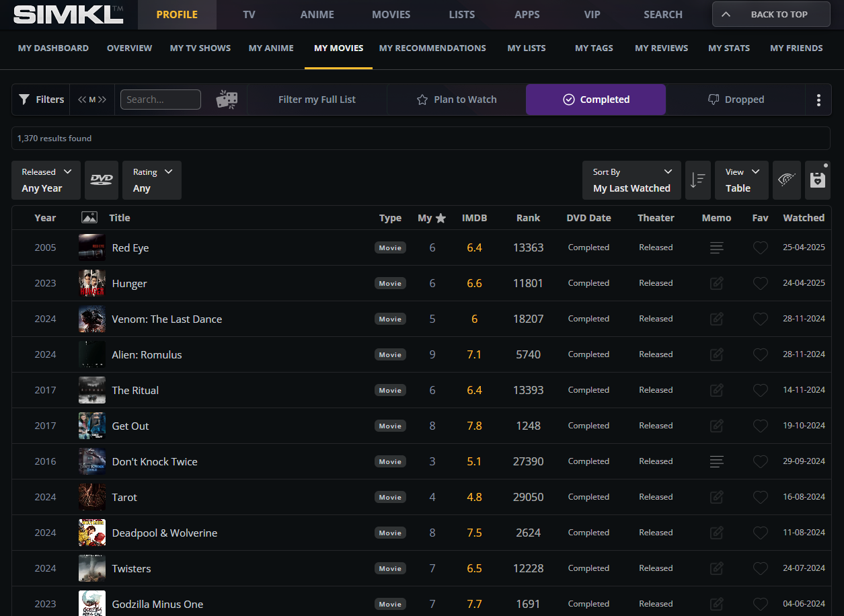Edit memo for Alien: Romulus
This screenshot has width=844, height=616.
[717, 354]
